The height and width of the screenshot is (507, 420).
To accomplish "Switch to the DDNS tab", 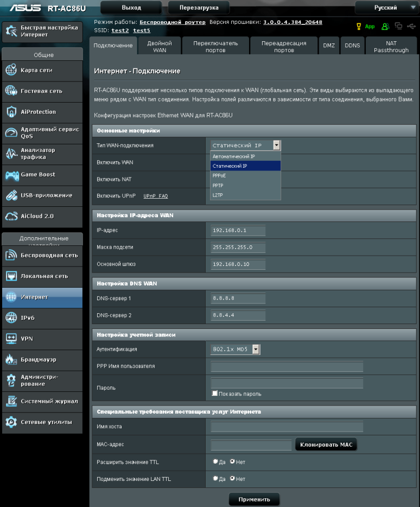I will pos(352,46).
